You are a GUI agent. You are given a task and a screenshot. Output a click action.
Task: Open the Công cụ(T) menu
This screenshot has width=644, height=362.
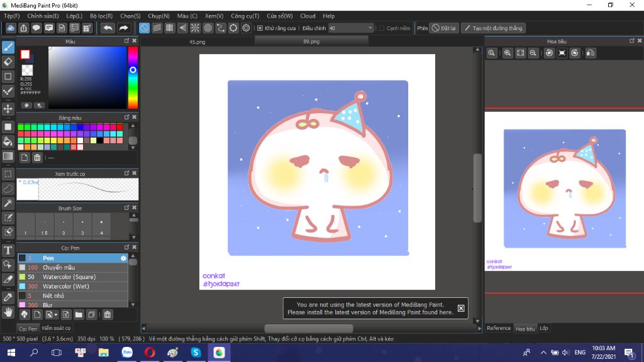point(245,16)
